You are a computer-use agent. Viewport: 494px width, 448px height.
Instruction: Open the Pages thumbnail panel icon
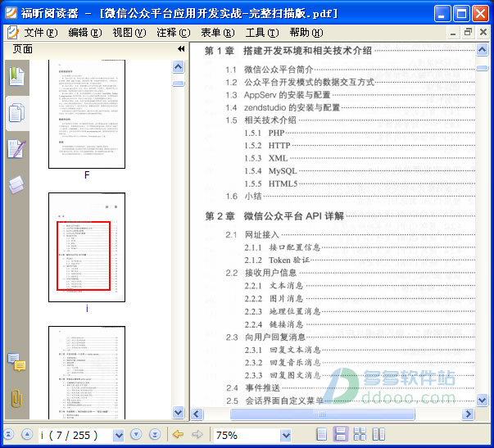tap(16, 113)
